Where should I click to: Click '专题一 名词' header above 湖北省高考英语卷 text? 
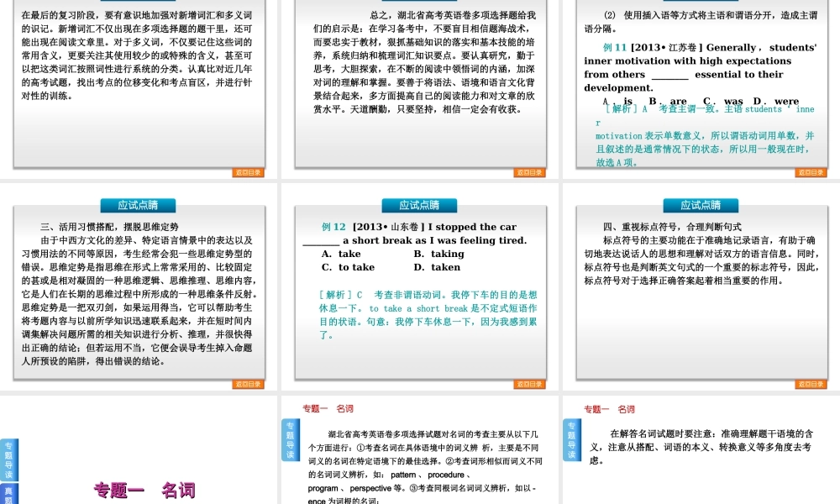(328, 409)
